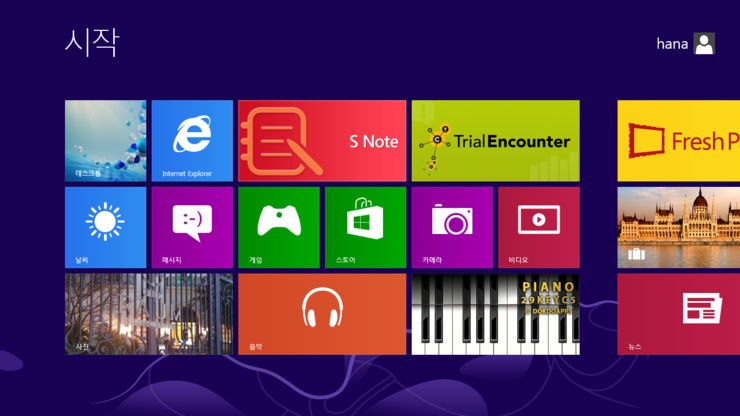This screenshot has height=416, width=740.
Task: Launch the 비디오 video tile
Action: (x=538, y=227)
